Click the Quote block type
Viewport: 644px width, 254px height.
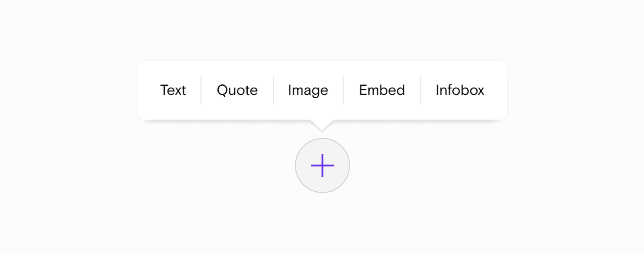pyautogui.click(x=237, y=90)
